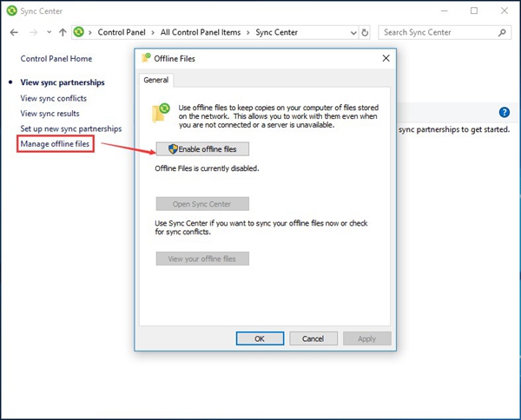Image resolution: width=521 pixels, height=420 pixels.
Task: Expand chevron after All Control Panel Items
Action: click(247, 32)
